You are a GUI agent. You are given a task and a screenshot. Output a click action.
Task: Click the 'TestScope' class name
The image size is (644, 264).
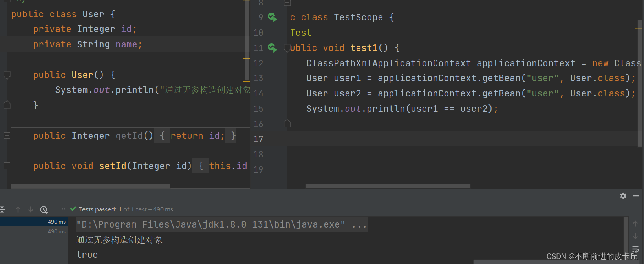point(358,17)
